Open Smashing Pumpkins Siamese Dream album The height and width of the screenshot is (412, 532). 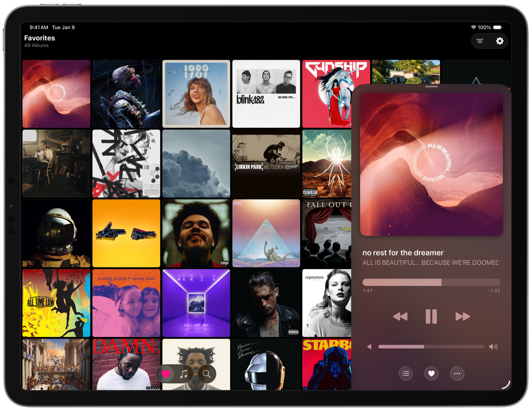pyautogui.click(x=126, y=303)
